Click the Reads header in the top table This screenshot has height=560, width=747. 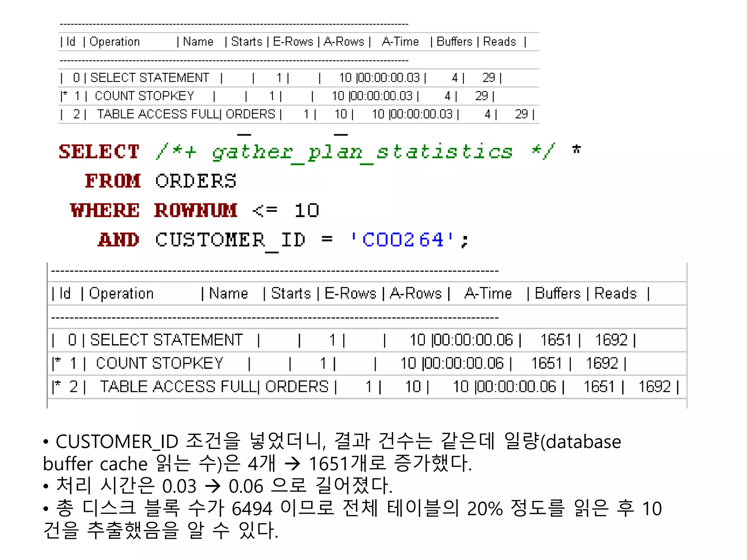[499, 42]
